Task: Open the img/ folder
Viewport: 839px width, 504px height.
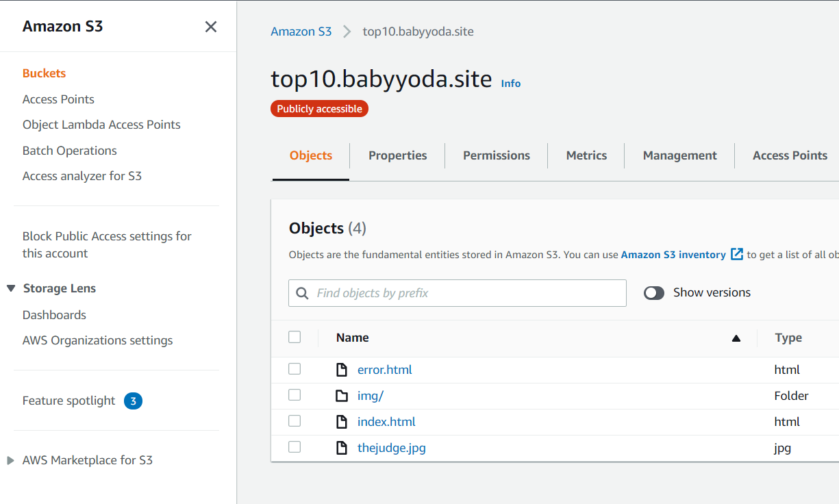Action: (x=371, y=396)
